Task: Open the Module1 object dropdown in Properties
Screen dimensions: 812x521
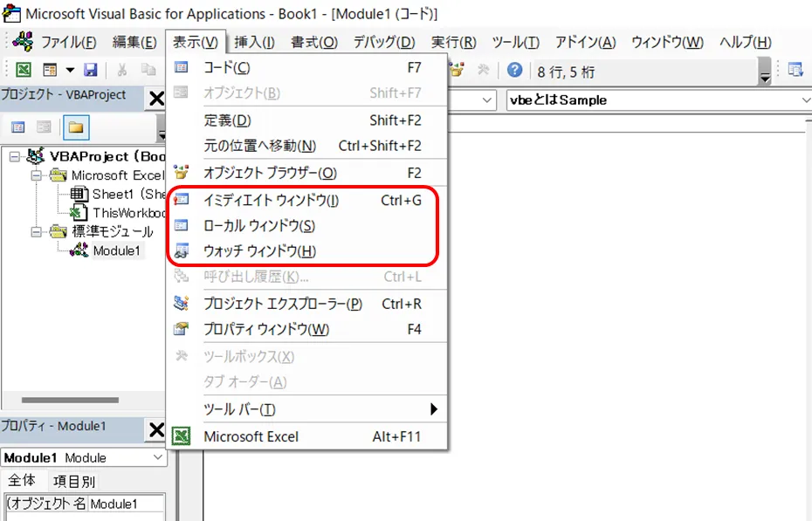Action: coord(157,457)
